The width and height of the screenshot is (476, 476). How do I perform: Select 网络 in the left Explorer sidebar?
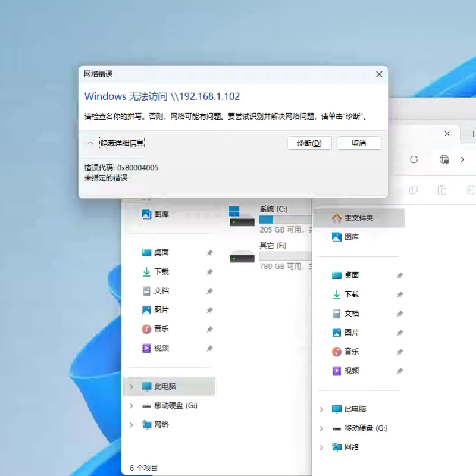click(155, 425)
